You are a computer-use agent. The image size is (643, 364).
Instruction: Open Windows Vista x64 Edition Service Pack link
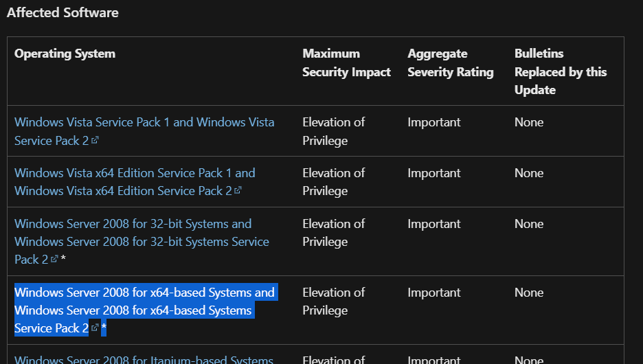click(135, 181)
